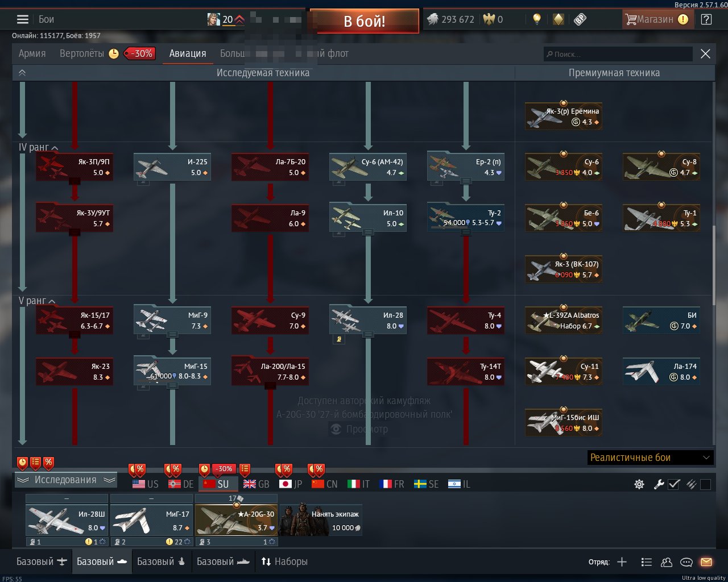Open the Реалистичные бои mode dropdown
The image size is (728, 582).
pos(650,458)
